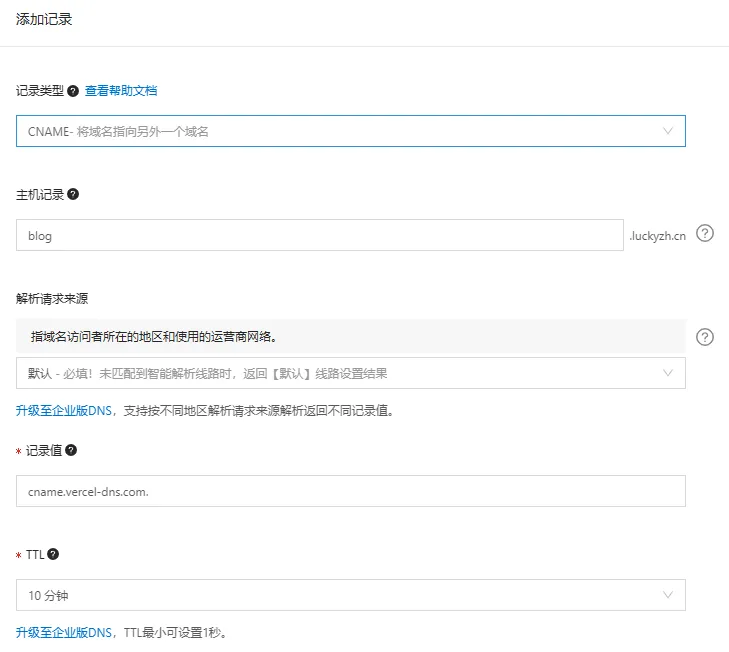Click the outlined question icon beside .luckyzh.cn
729x652 pixels.
(x=705, y=233)
